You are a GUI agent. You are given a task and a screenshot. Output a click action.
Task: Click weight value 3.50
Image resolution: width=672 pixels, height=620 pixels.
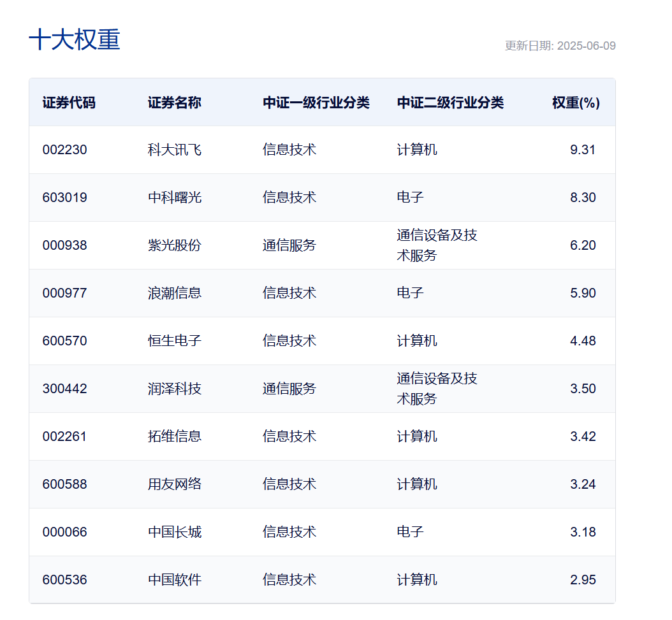coord(583,389)
